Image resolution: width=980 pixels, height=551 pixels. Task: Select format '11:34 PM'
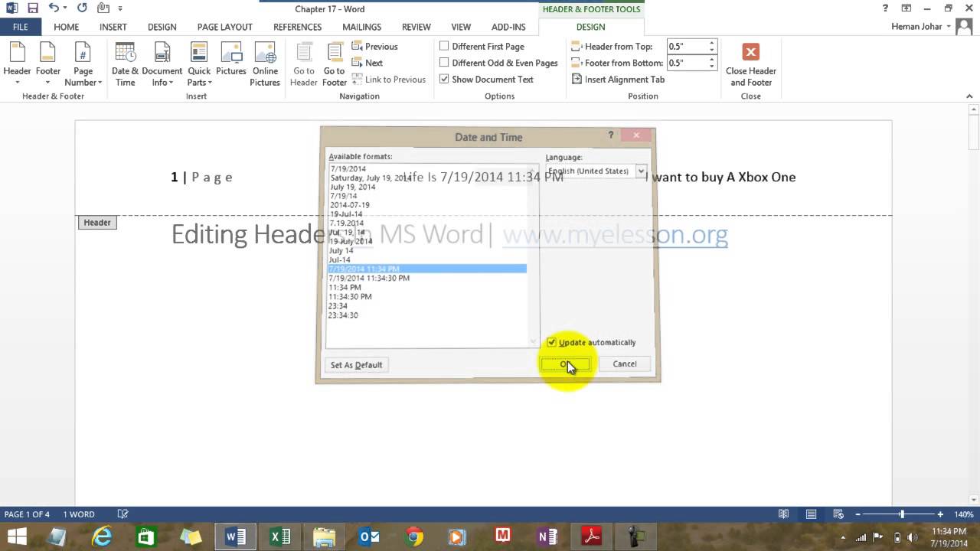345,288
